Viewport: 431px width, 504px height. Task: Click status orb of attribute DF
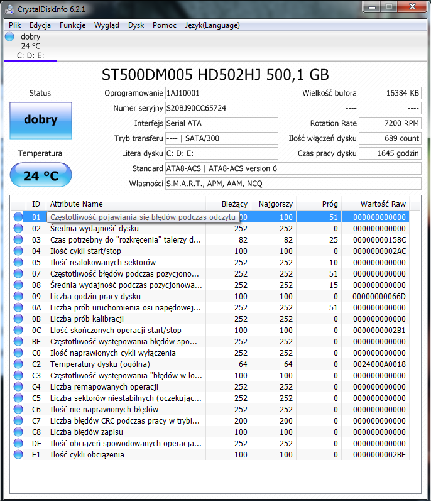[x=18, y=443]
